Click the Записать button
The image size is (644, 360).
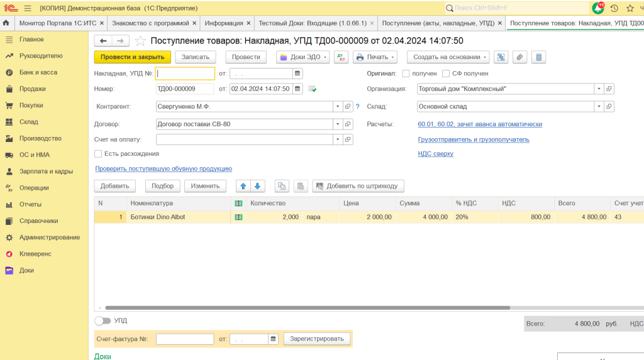[x=196, y=57]
